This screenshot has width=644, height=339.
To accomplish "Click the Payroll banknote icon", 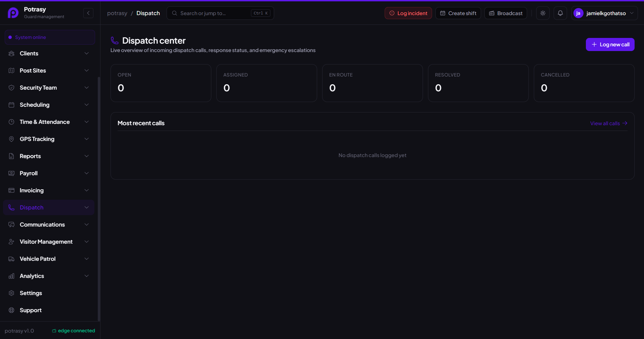I will [x=11, y=173].
